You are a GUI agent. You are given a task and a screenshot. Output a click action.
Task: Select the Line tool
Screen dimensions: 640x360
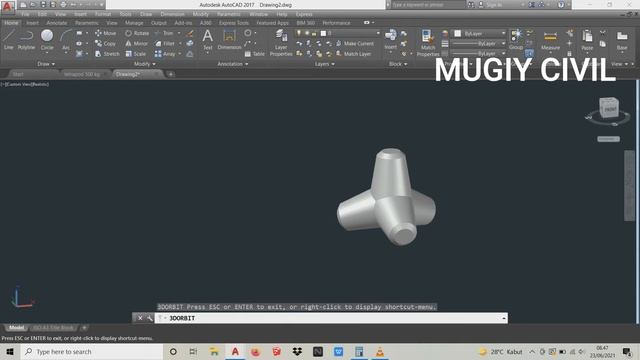(9, 39)
